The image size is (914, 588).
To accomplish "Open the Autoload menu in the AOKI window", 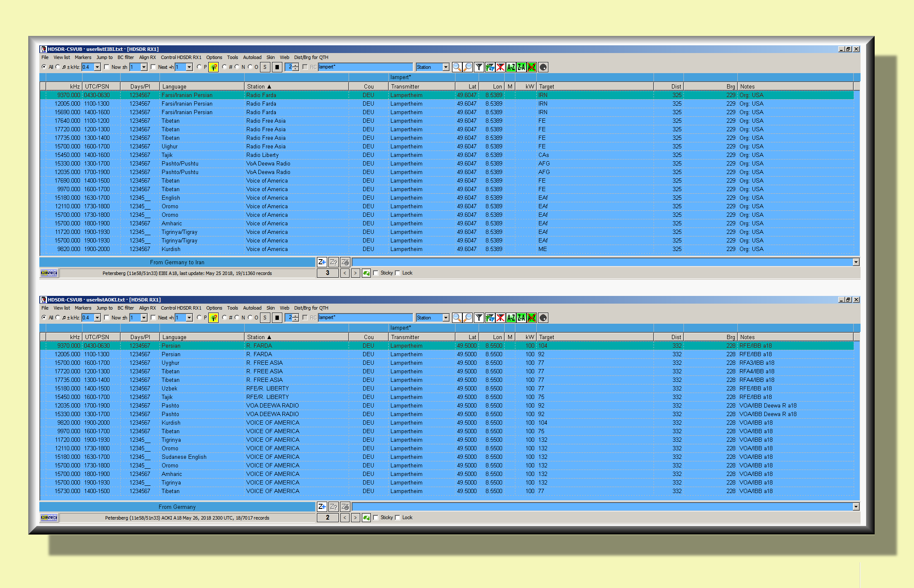I will coord(252,308).
